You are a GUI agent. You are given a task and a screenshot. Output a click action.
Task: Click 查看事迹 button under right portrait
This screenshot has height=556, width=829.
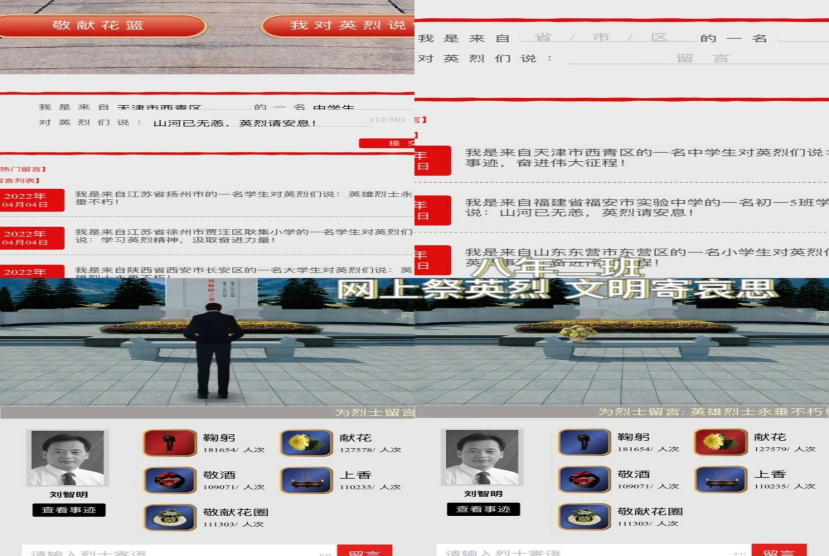point(483,510)
